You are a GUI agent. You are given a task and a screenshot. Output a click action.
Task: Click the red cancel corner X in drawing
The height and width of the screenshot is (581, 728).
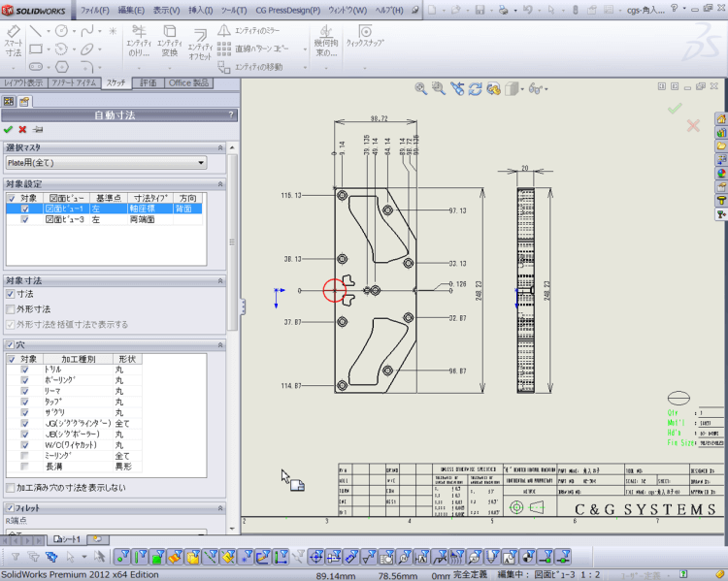(693, 125)
